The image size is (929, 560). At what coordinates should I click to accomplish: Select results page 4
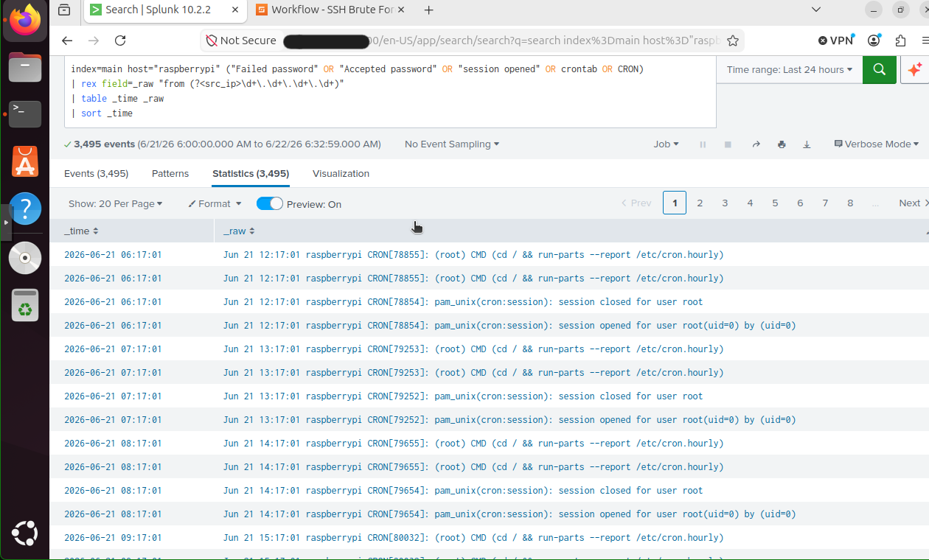coord(750,203)
